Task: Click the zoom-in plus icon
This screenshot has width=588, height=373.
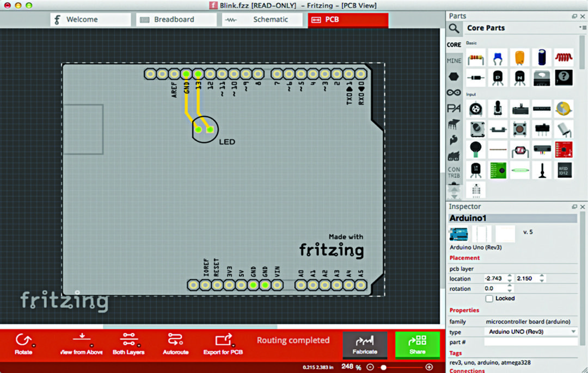Action: coord(429,367)
